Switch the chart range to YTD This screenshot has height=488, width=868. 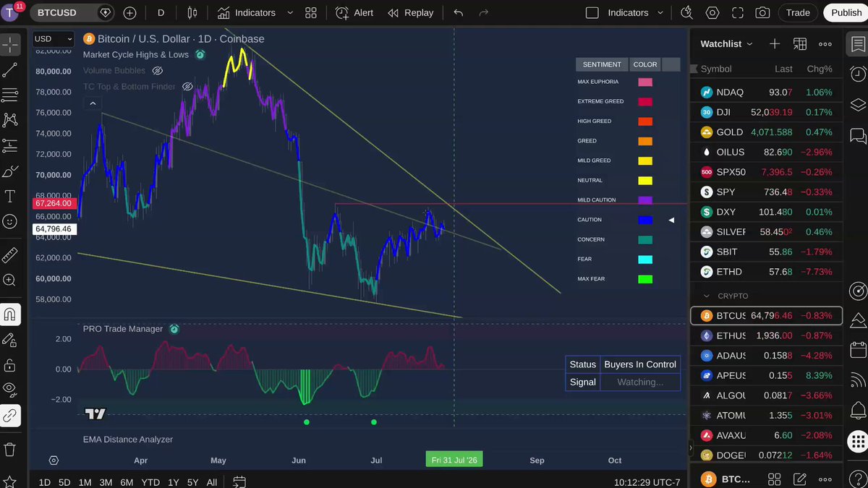tap(150, 482)
